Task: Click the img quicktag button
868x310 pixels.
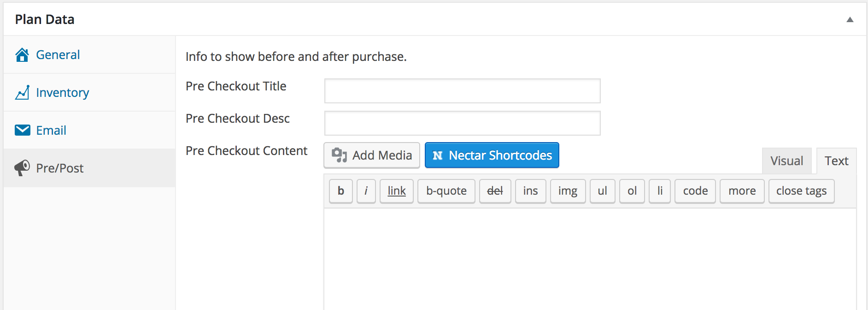Action: (568, 191)
